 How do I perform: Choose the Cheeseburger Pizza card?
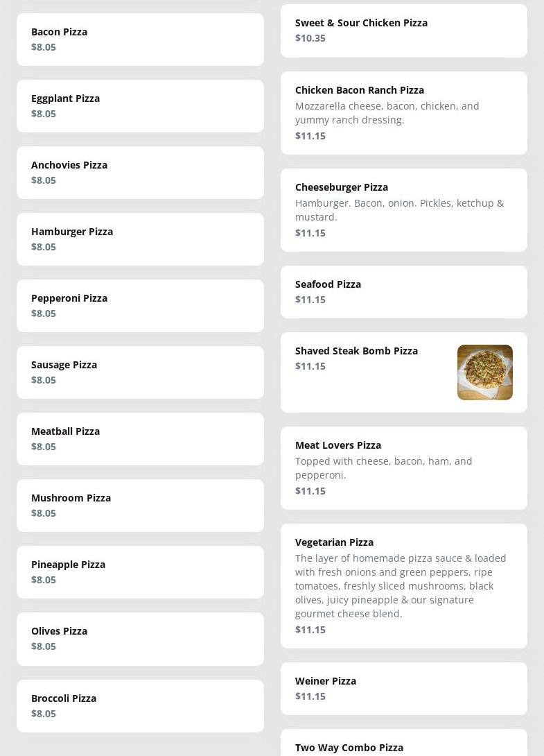403,210
